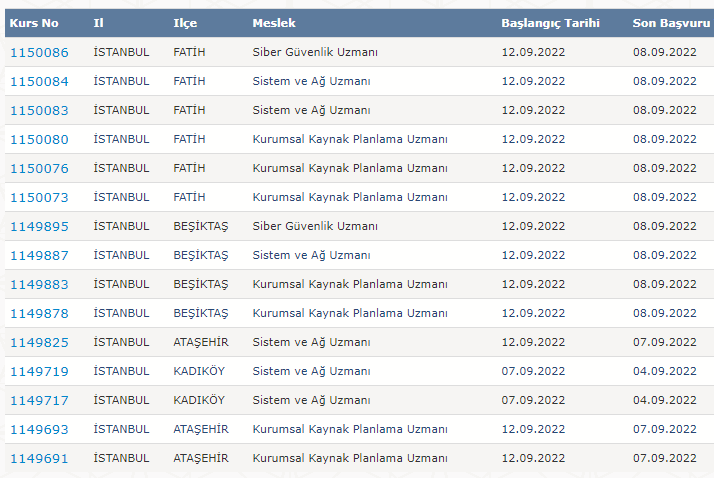Select course number 1149878

point(39,313)
